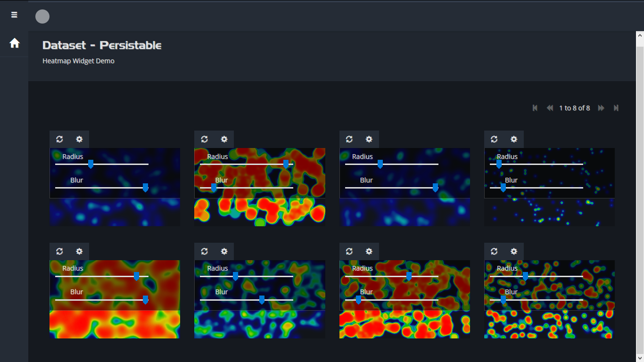Refresh the third heatmap in top row
Image resolution: width=644 pixels, height=362 pixels.
point(349,139)
